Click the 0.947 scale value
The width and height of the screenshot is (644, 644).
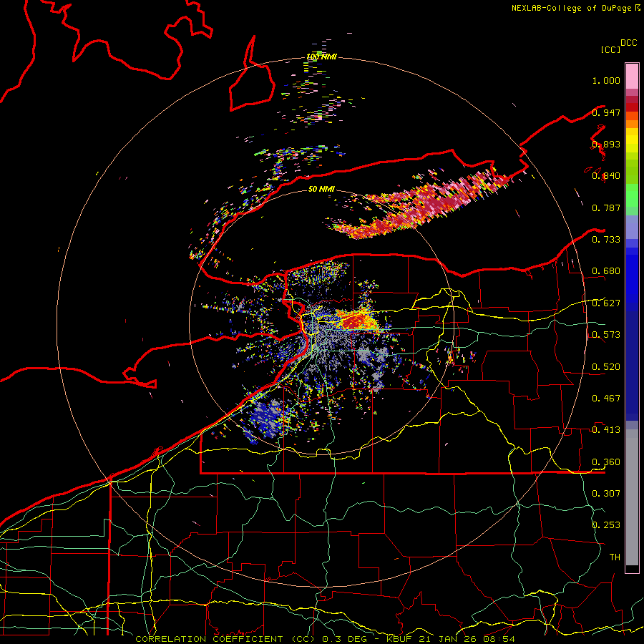pos(606,112)
